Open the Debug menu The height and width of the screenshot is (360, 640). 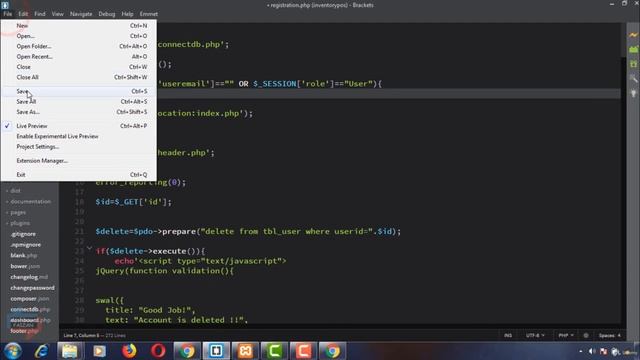tap(107, 14)
